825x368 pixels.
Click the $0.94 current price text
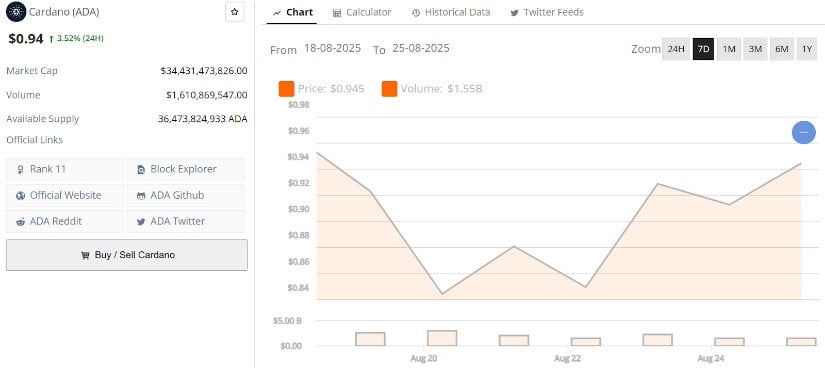(x=26, y=38)
